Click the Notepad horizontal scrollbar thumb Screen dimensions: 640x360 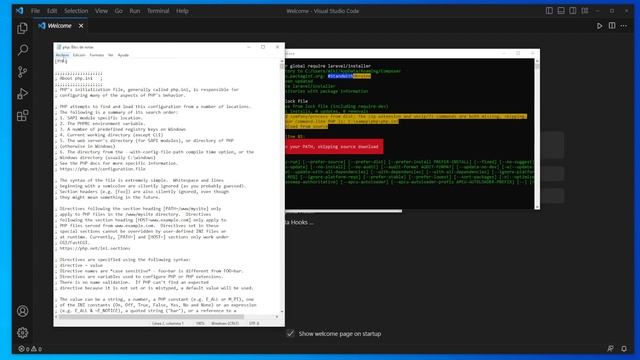pos(151,316)
